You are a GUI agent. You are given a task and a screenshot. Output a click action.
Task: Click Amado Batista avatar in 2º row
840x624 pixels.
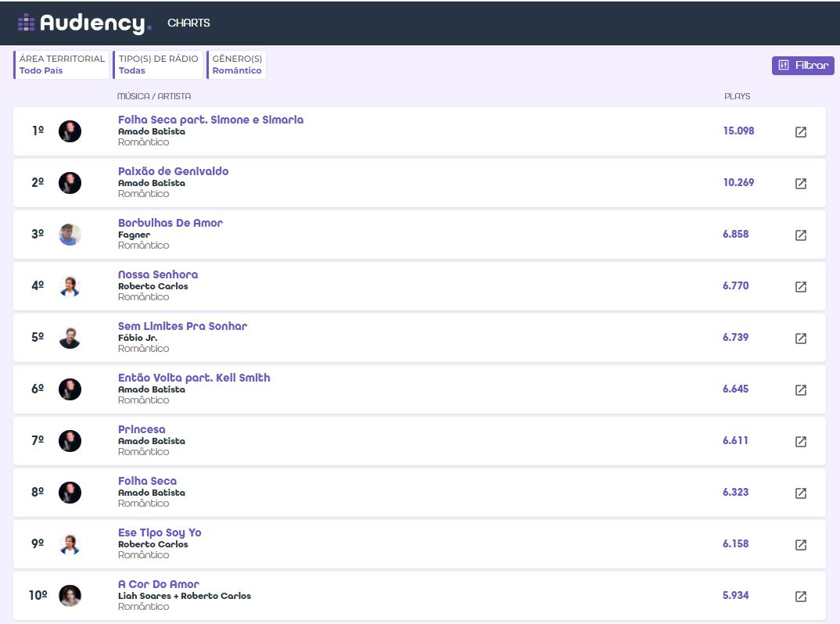click(x=70, y=183)
